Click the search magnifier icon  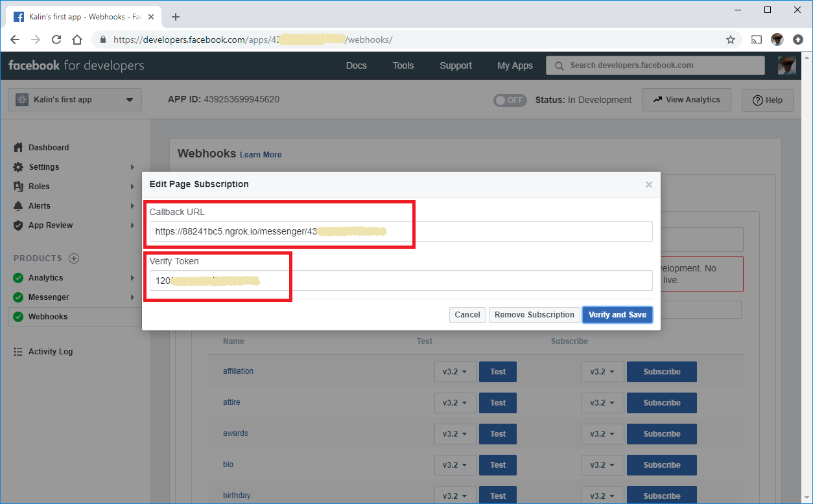(560, 65)
